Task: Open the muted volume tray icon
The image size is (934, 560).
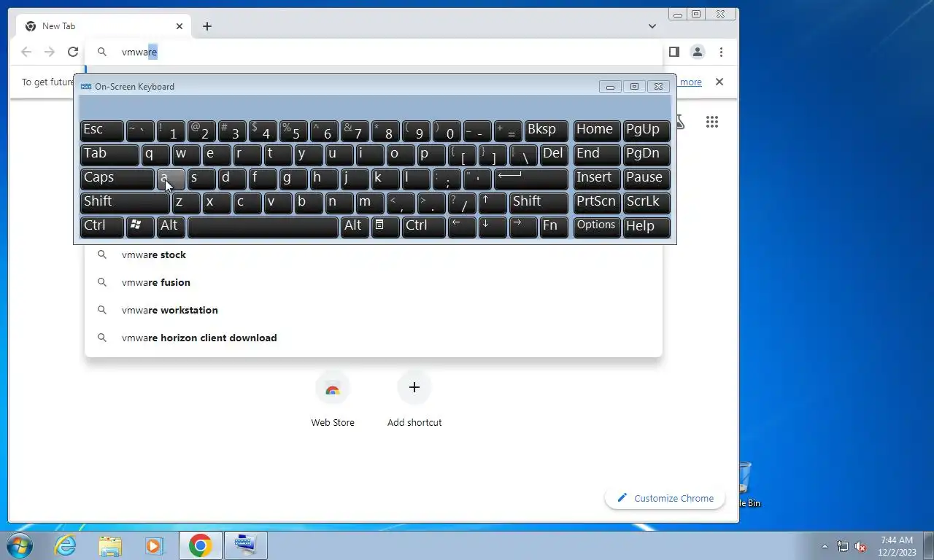Action: pyautogui.click(x=860, y=546)
